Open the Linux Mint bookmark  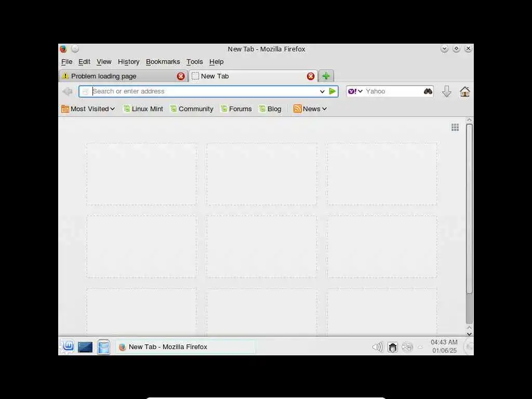point(143,109)
